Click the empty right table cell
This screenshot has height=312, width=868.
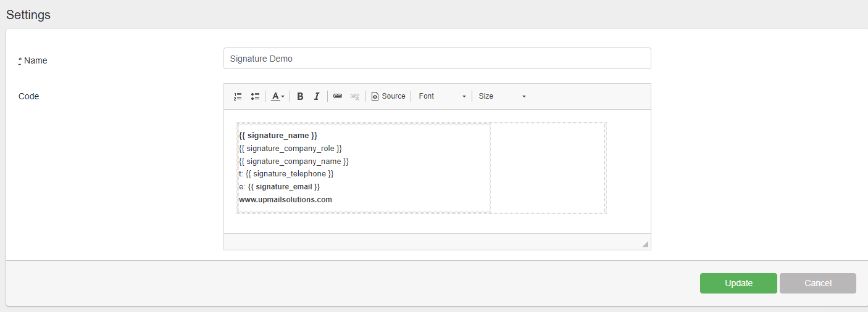547,168
